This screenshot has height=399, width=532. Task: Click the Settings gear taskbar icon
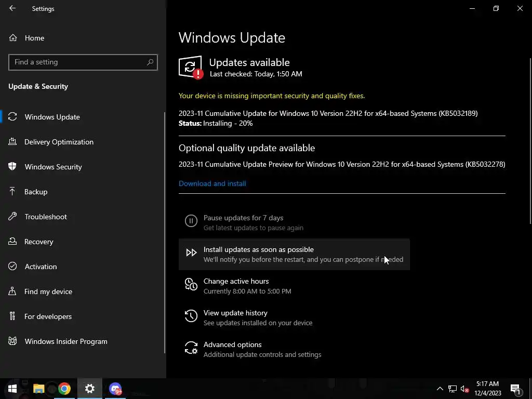pos(89,389)
